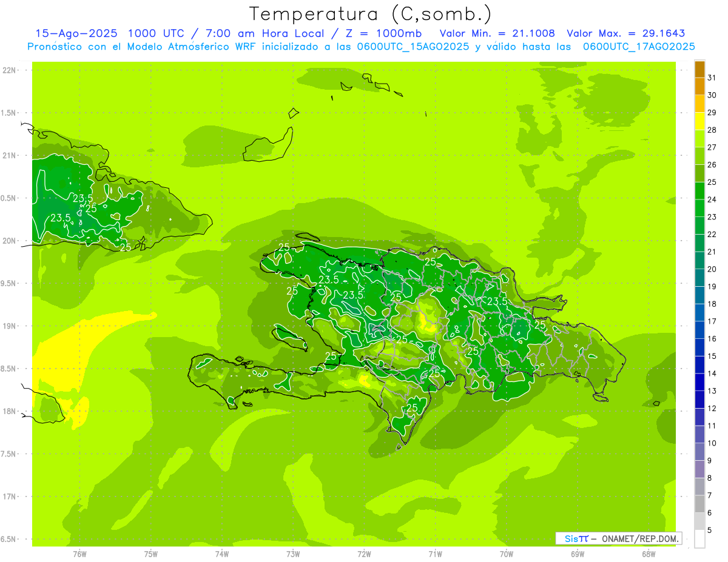The width and height of the screenshot is (728, 562).
Task: Click the '20N' latitude axis label
Action: pos(9,241)
